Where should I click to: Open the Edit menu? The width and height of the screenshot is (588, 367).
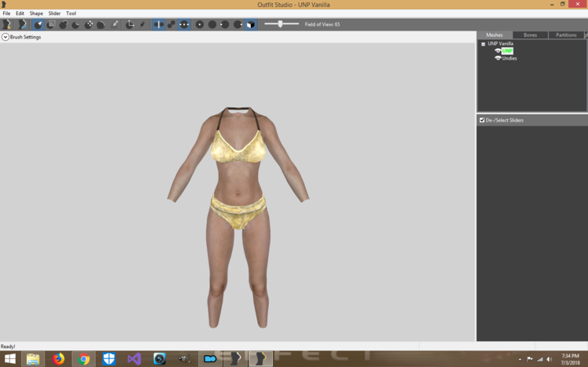pyautogui.click(x=20, y=13)
